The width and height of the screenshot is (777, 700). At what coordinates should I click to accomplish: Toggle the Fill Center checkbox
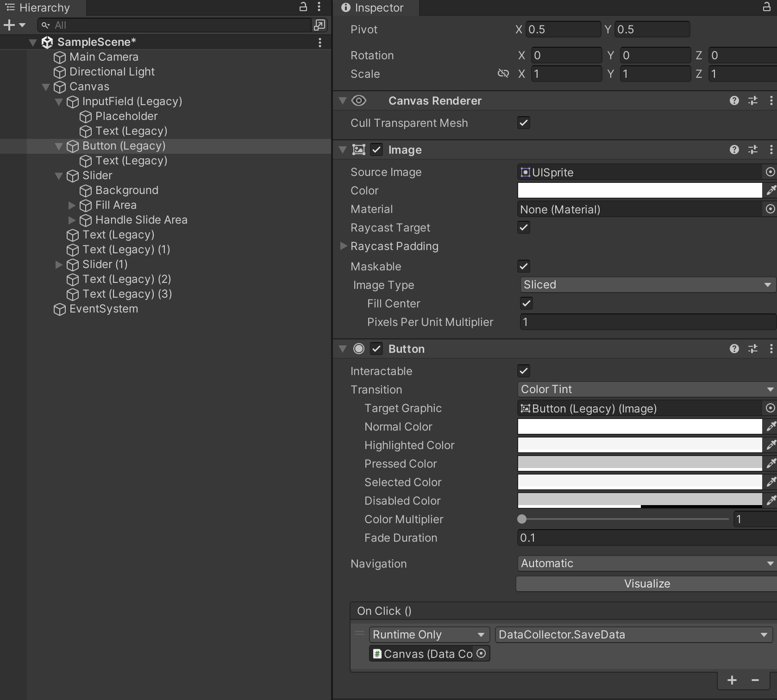pos(526,303)
